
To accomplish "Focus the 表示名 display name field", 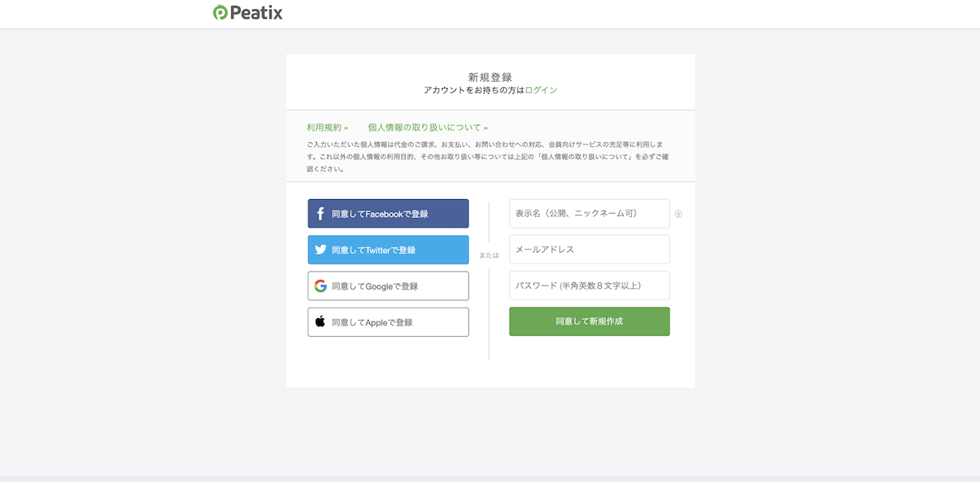I will (589, 214).
